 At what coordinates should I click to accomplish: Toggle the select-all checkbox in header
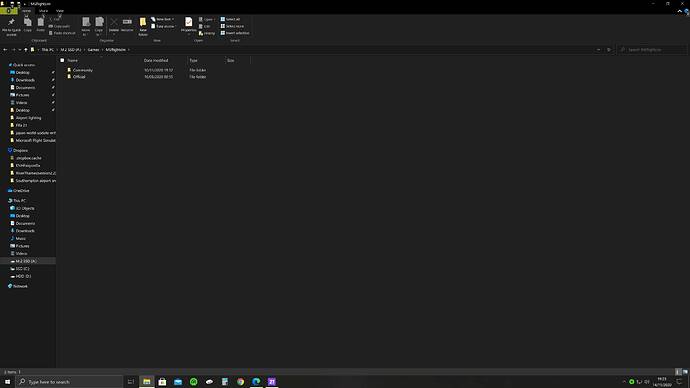click(x=62, y=60)
